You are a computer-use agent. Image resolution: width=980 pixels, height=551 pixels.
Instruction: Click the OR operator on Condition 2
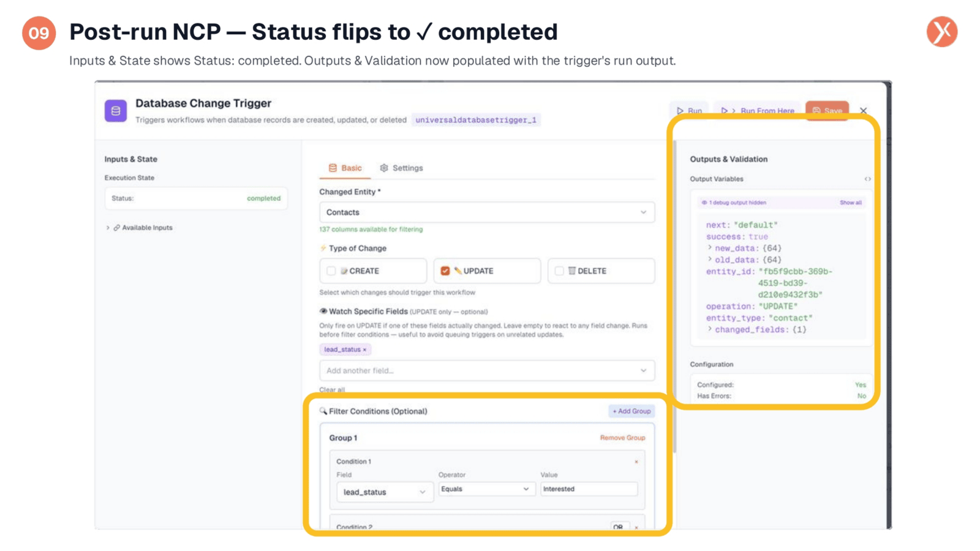pyautogui.click(x=619, y=527)
